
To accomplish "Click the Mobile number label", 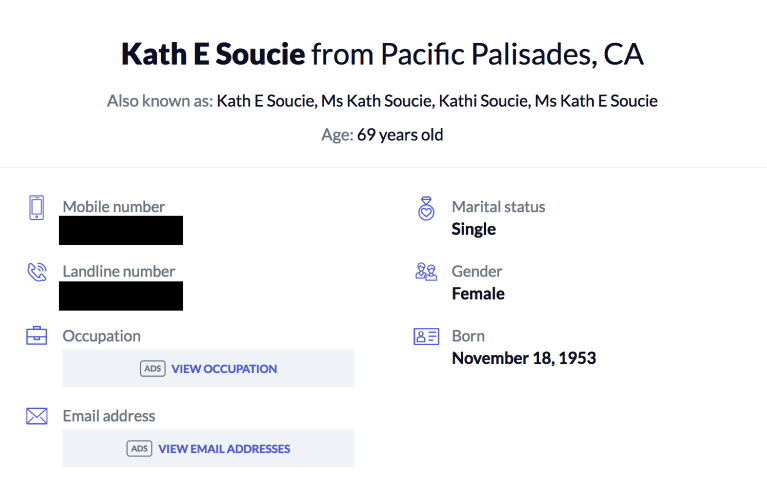I will point(114,207).
